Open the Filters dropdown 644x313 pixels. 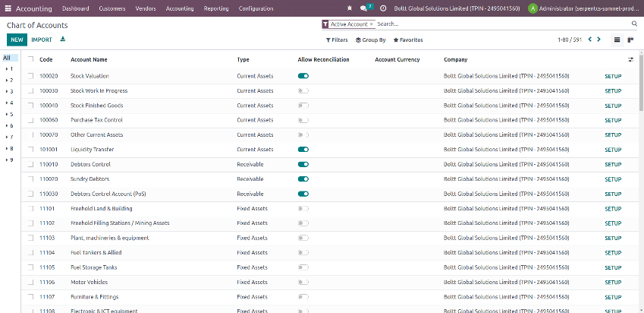tap(337, 40)
